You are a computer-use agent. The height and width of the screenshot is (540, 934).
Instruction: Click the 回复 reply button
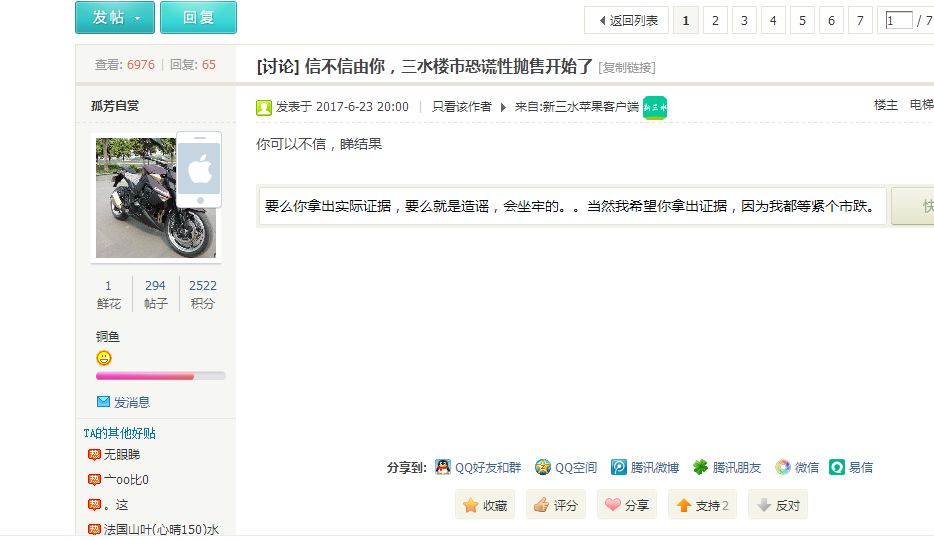coord(198,18)
